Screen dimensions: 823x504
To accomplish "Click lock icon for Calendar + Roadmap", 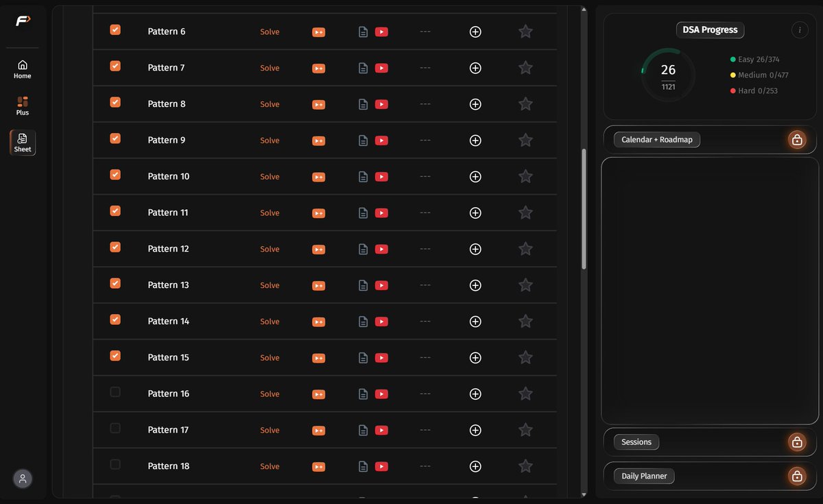I will pos(797,140).
